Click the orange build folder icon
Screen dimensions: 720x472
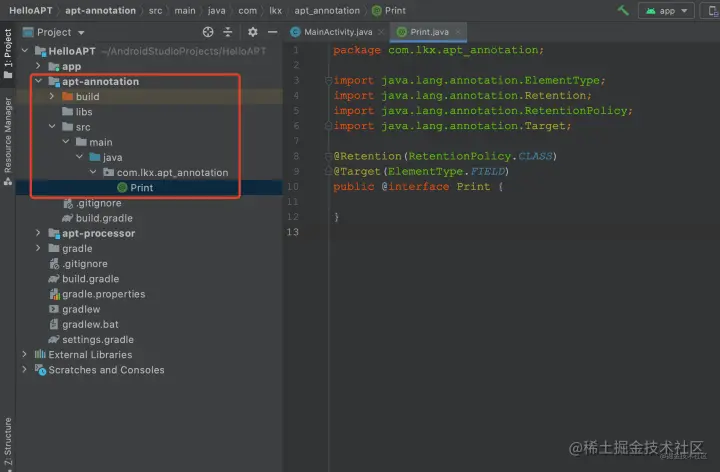click(x=68, y=96)
